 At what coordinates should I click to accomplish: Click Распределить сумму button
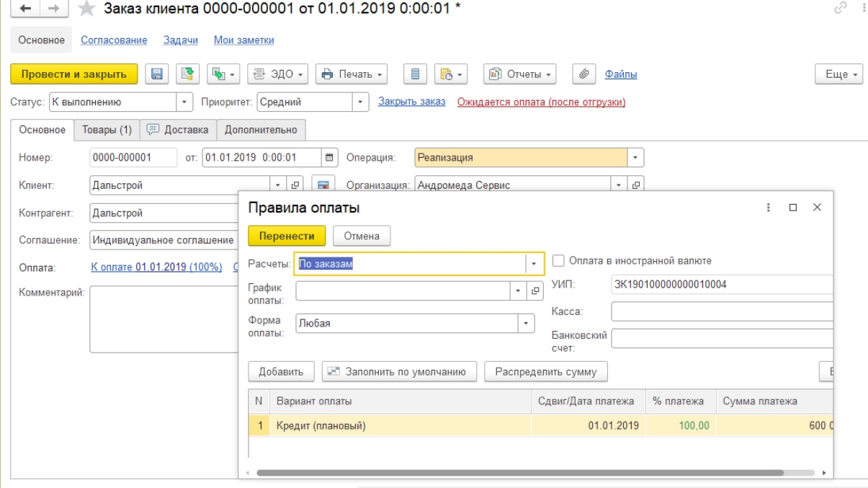pos(546,372)
